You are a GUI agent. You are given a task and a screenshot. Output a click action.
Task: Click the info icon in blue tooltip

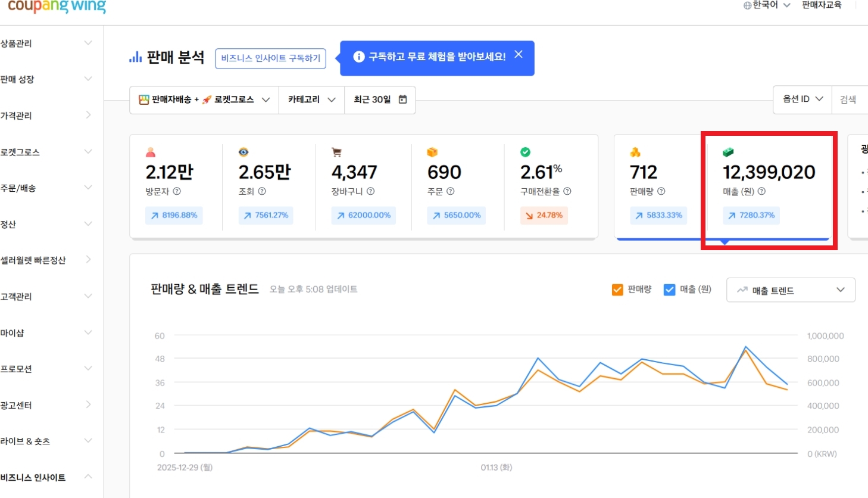click(359, 57)
